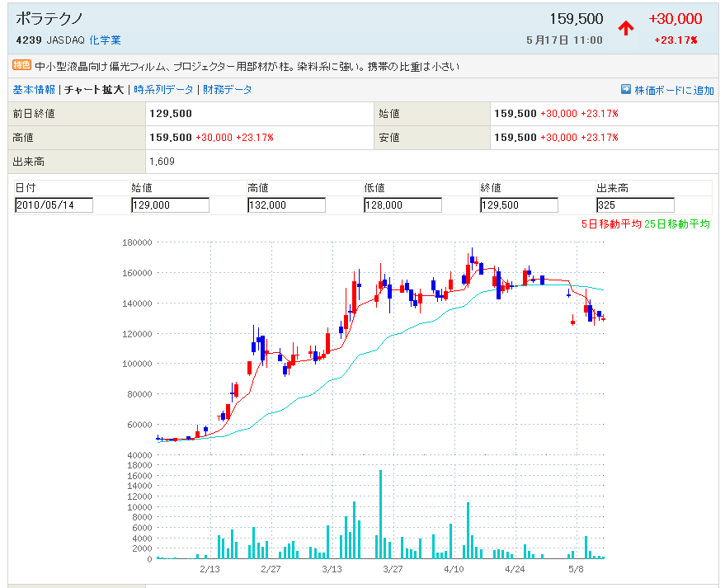Select the 高値 field showing 132,000

tap(286, 205)
